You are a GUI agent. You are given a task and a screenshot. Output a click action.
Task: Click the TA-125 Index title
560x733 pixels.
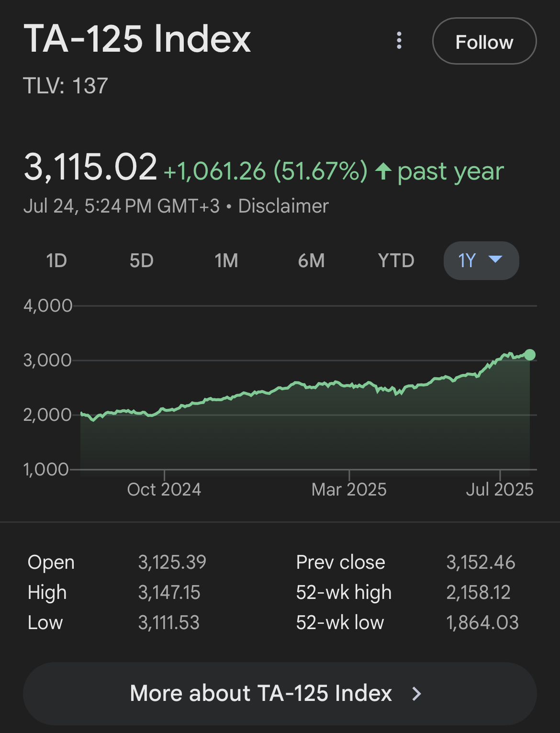tap(137, 39)
